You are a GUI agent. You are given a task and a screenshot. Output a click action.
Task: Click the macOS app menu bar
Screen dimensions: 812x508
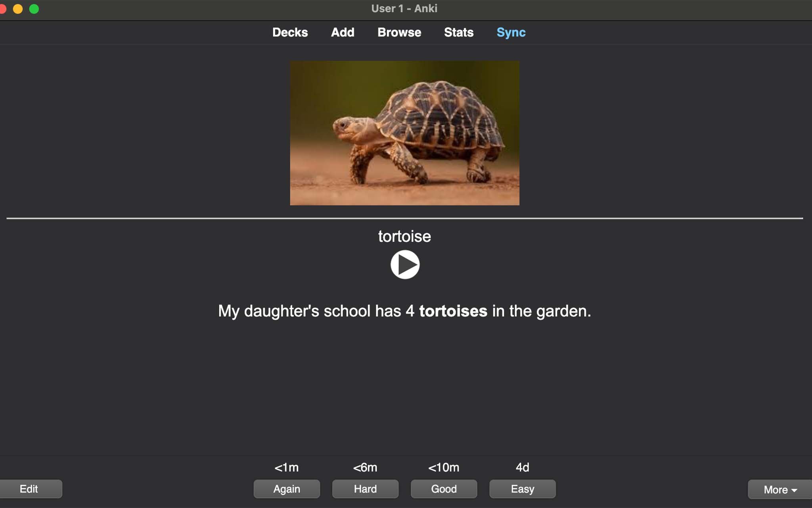[x=406, y=9]
